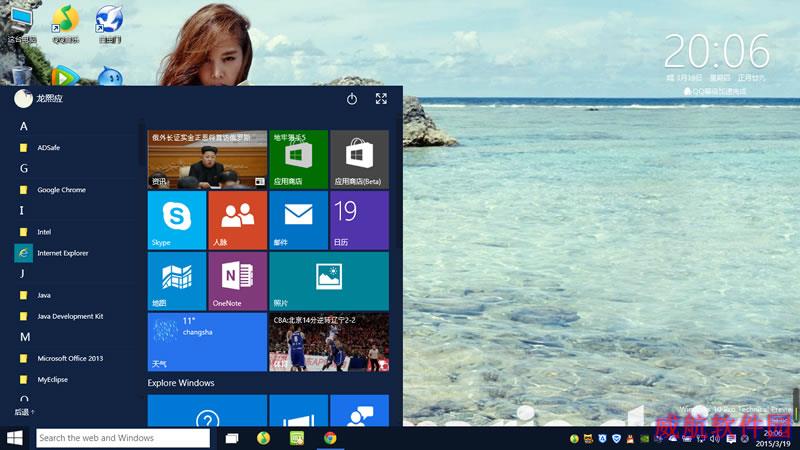The image size is (800, 450).
Task: Open the 邮件 Mail tile
Action: [x=298, y=220]
